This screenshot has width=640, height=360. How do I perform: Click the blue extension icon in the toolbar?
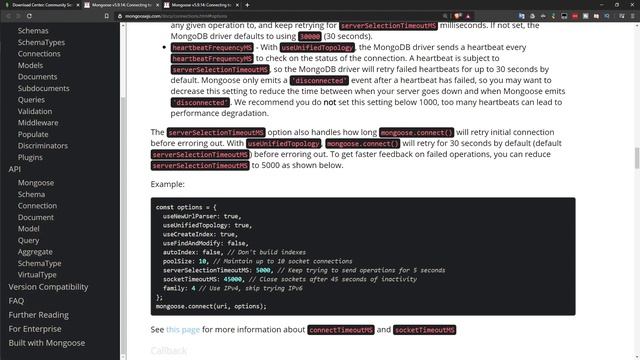pyautogui.click(x=521, y=16)
